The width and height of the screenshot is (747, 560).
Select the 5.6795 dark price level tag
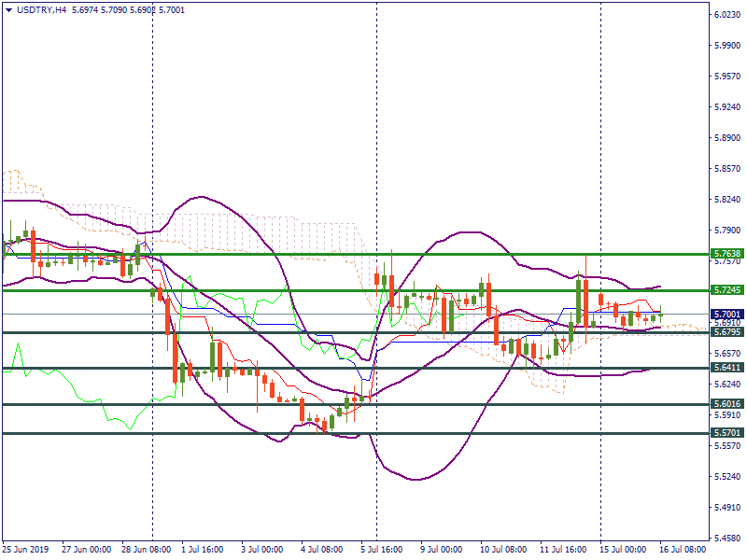tap(726, 332)
